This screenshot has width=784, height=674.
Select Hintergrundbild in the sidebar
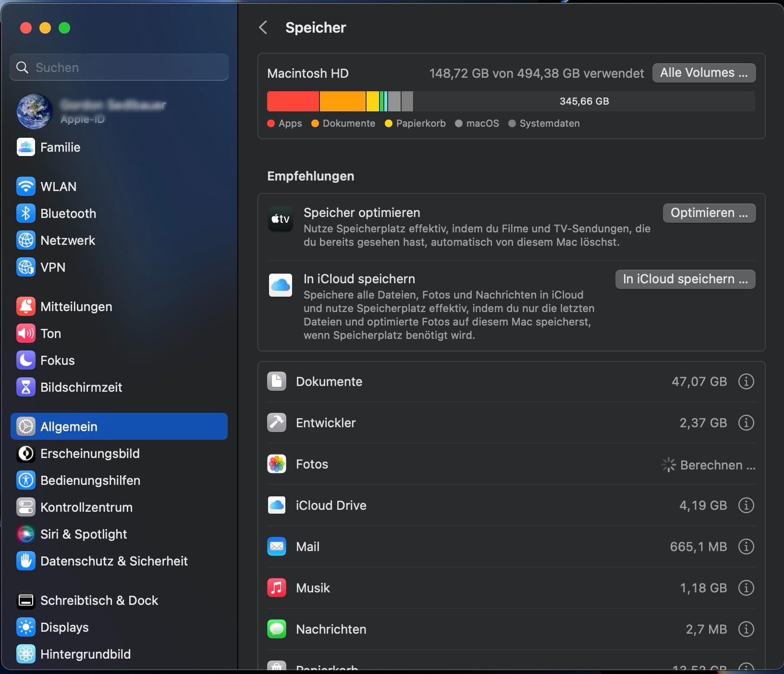[119, 654]
